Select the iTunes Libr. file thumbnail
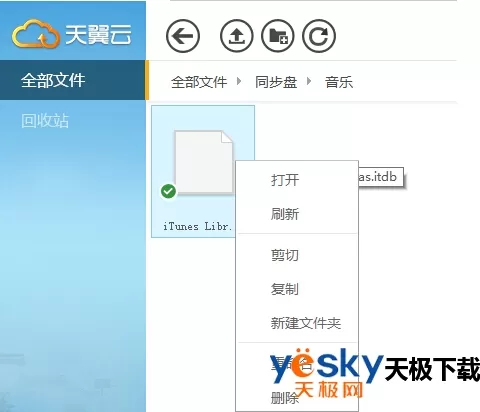480x412 pixels. [x=203, y=163]
